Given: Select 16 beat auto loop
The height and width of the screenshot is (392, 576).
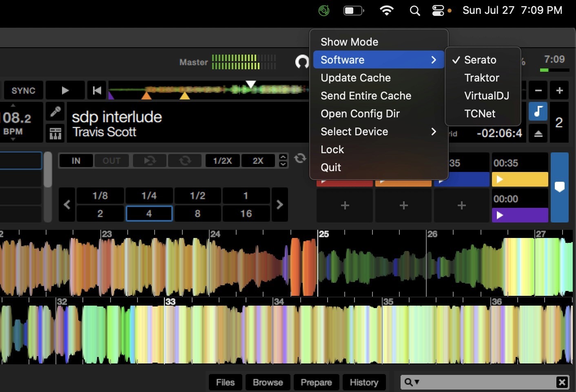Looking at the screenshot, I should tap(246, 214).
